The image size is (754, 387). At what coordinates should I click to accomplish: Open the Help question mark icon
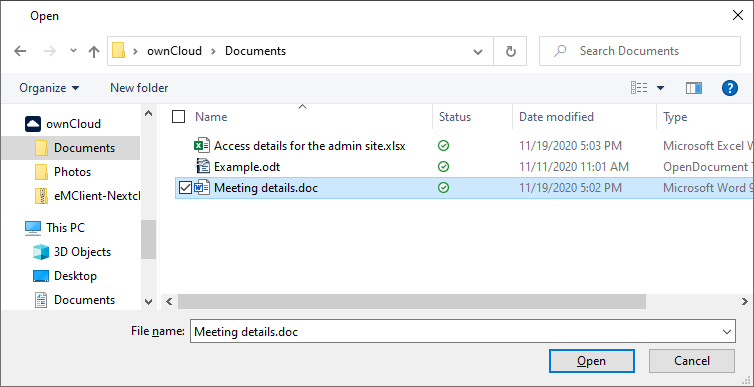point(729,88)
